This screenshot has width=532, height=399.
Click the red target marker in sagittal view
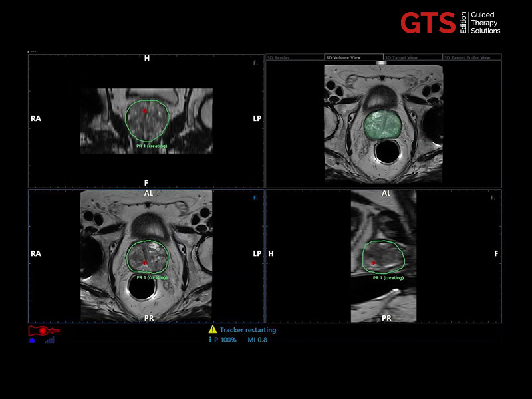(373, 263)
